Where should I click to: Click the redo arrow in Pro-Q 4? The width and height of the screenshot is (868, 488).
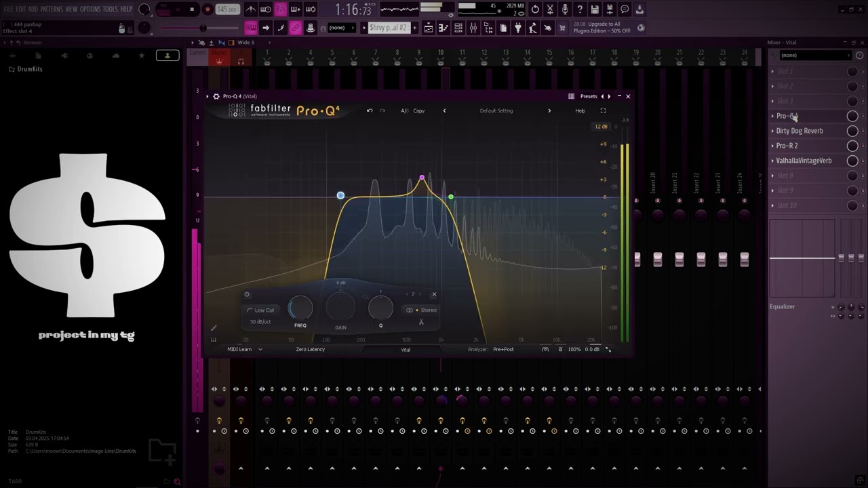point(382,110)
